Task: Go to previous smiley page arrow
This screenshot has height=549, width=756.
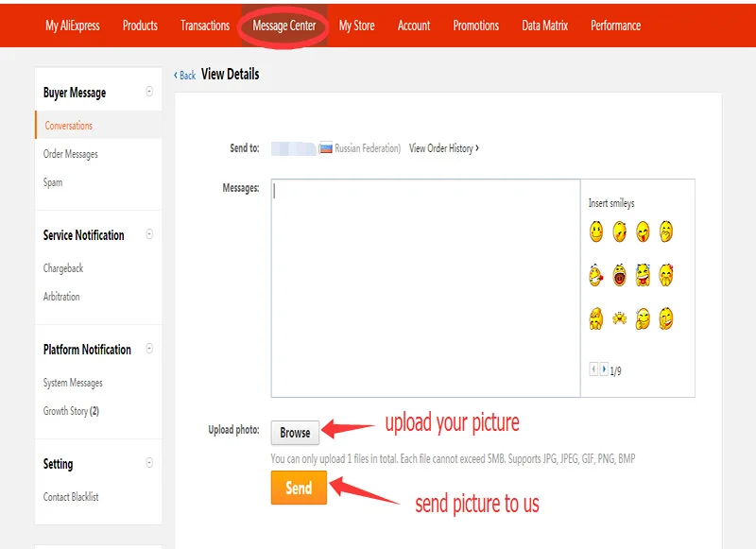Action: coord(593,369)
